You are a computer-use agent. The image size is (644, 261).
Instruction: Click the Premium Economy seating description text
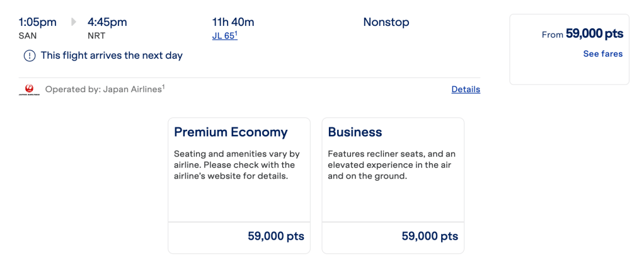[236, 165]
